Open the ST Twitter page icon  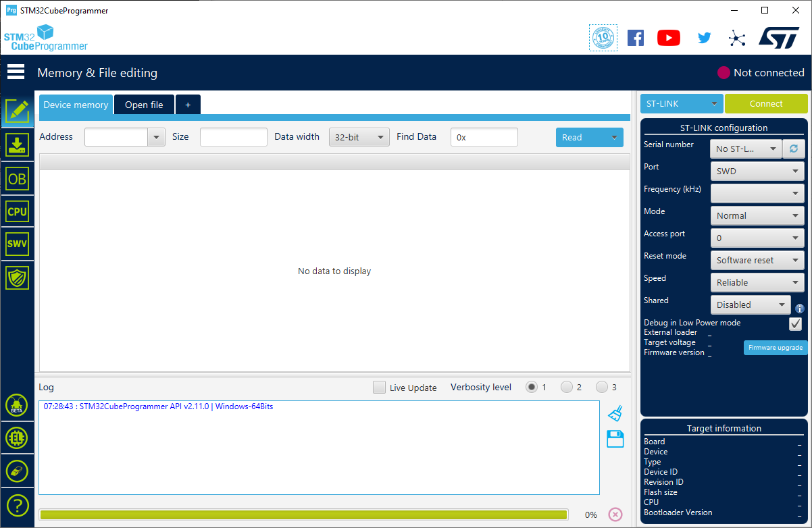click(705, 38)
